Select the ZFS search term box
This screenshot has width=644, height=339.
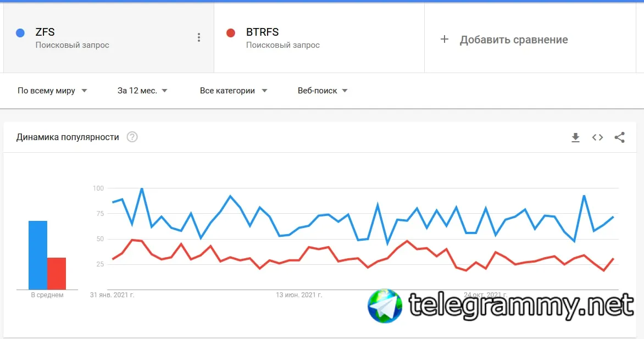point(104,37)
